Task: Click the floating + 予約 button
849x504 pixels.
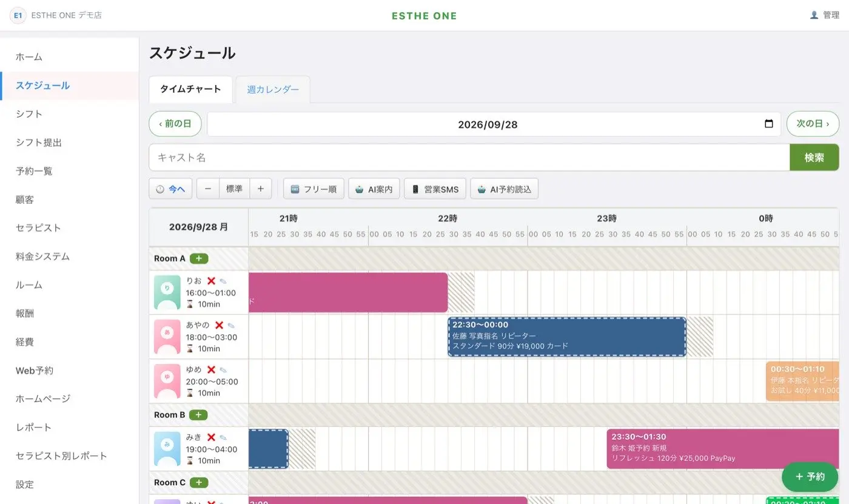Action: click(810, 477)
